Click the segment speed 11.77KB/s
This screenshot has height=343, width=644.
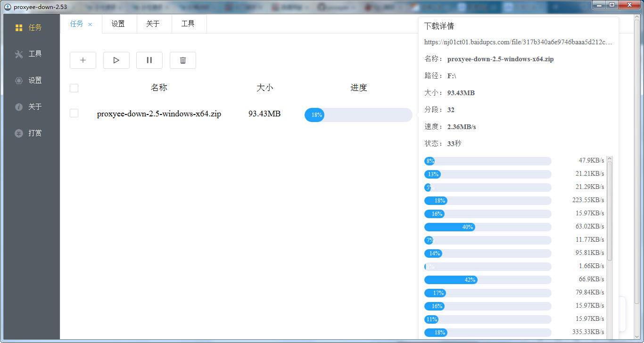click(x=590, y=240)
